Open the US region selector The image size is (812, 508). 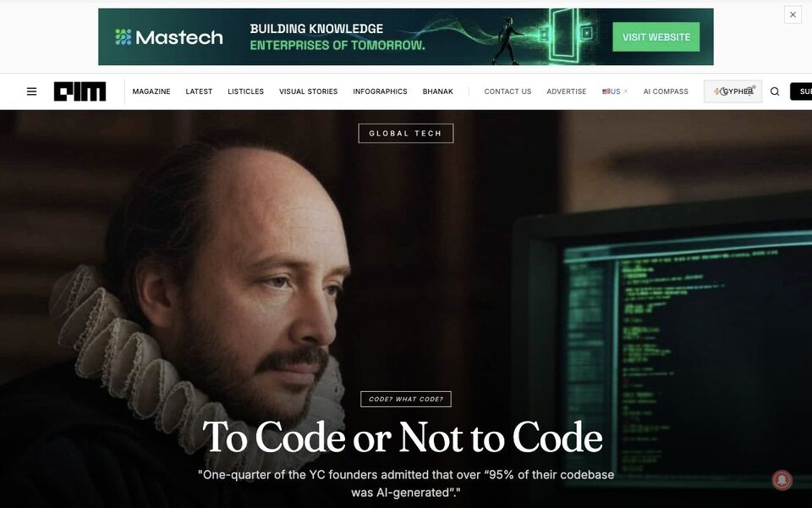pos(614,91)
